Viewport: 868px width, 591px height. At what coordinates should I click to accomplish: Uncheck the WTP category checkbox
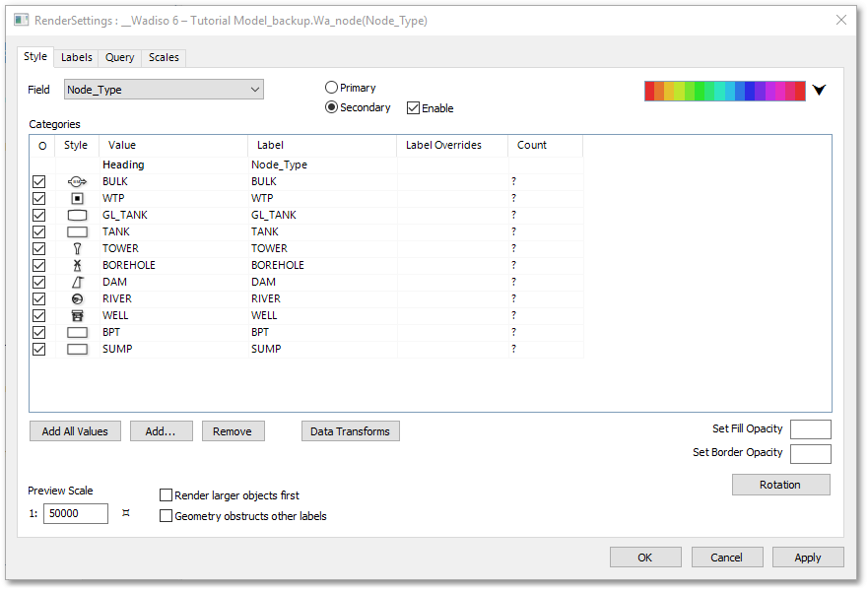point(38,198)
